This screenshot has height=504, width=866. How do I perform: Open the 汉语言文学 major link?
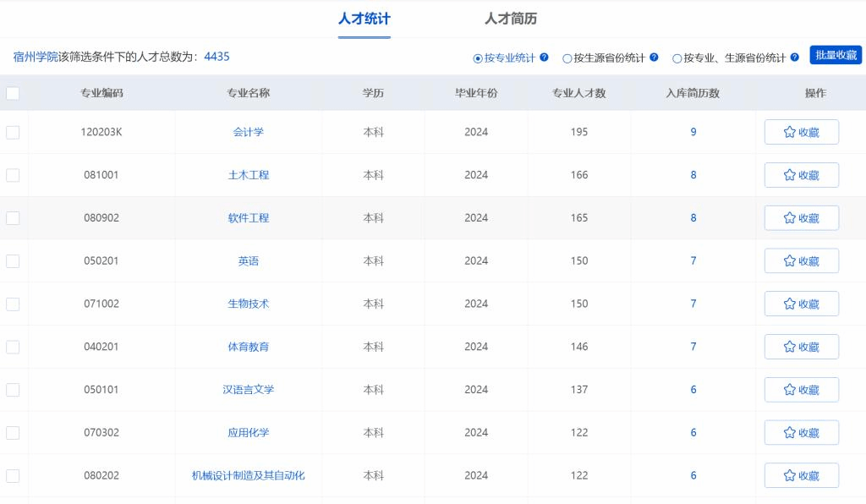(x=249, y=390)
